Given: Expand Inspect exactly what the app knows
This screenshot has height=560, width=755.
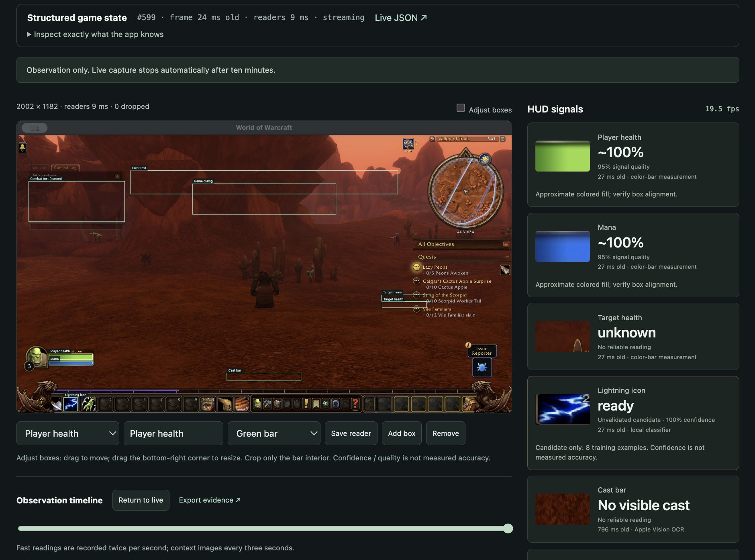Looking at the screenshot, I should click(95, 35).
